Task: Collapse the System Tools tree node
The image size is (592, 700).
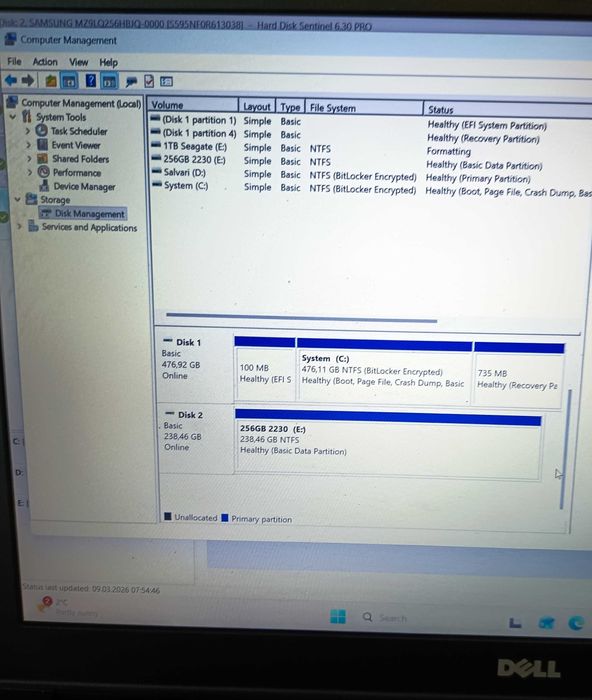Action: (x=13, y=117)
